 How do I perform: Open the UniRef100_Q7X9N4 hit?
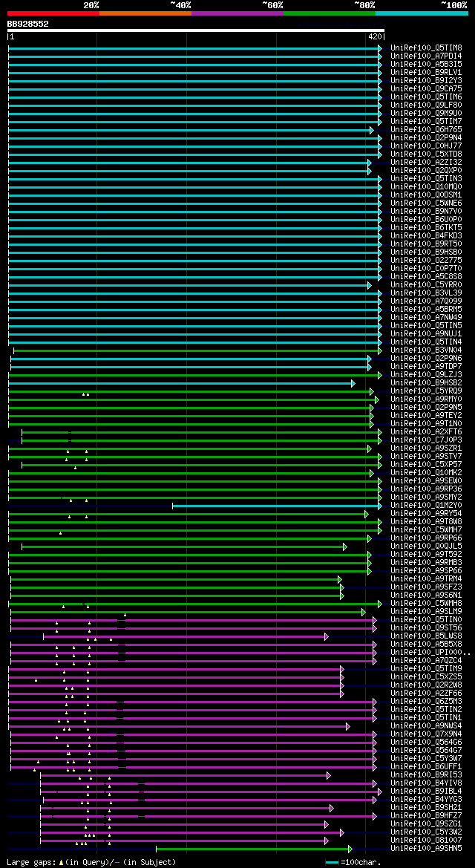point(426,734)
